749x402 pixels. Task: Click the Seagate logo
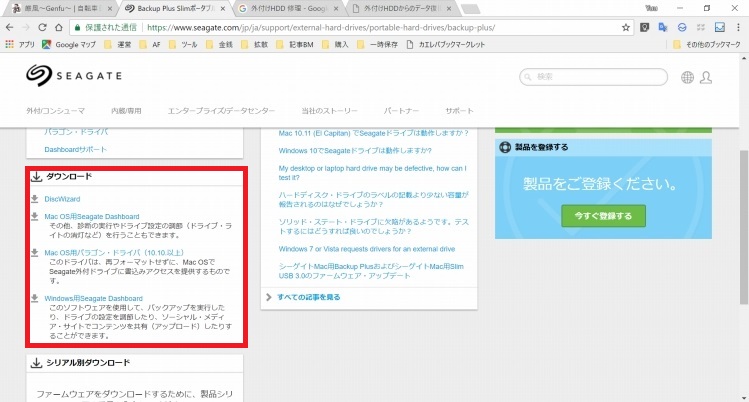(x=74, y=75)
